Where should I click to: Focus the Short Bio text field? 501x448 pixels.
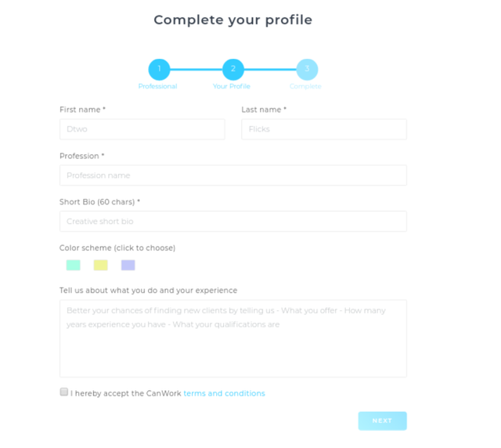coord(232,222)
